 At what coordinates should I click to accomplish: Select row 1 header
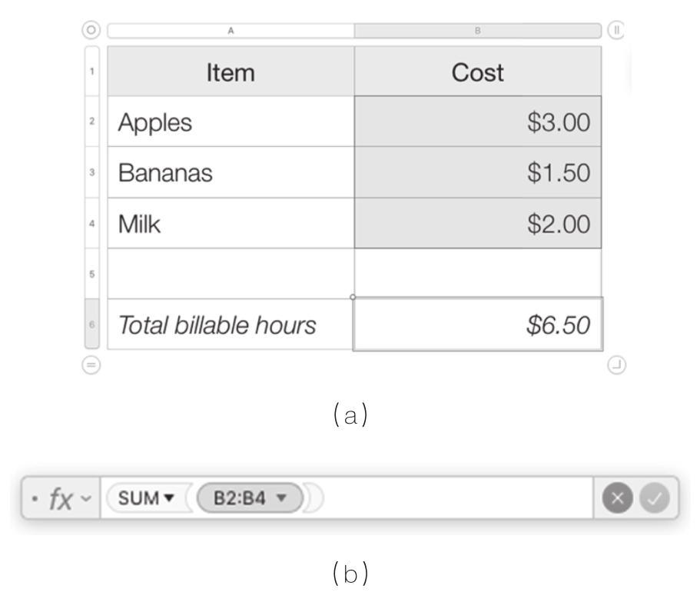click(91, 72)
